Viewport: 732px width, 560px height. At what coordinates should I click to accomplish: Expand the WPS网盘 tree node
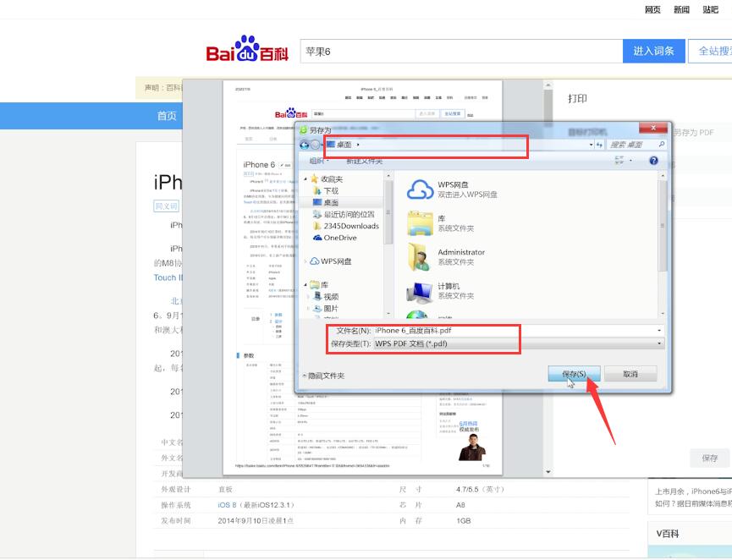tap(305, 261)
